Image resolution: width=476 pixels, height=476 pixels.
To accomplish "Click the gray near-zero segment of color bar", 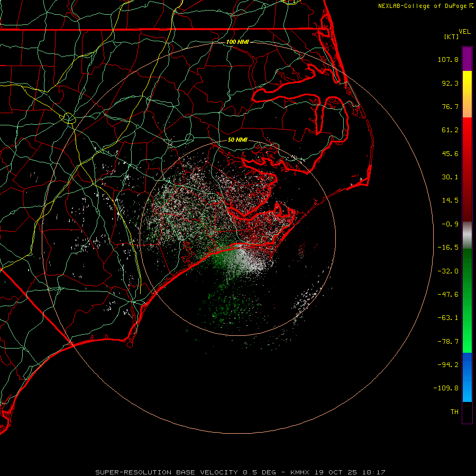I will [467, 234].
